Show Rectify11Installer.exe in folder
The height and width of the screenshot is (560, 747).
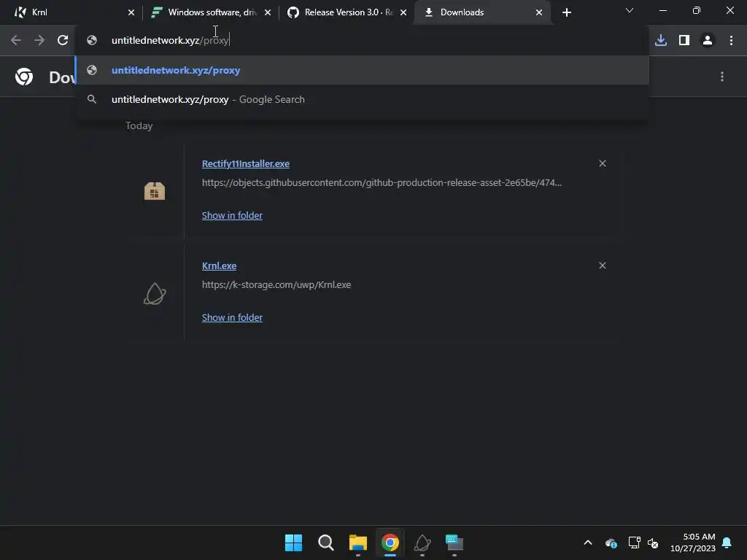coord(232,215)
